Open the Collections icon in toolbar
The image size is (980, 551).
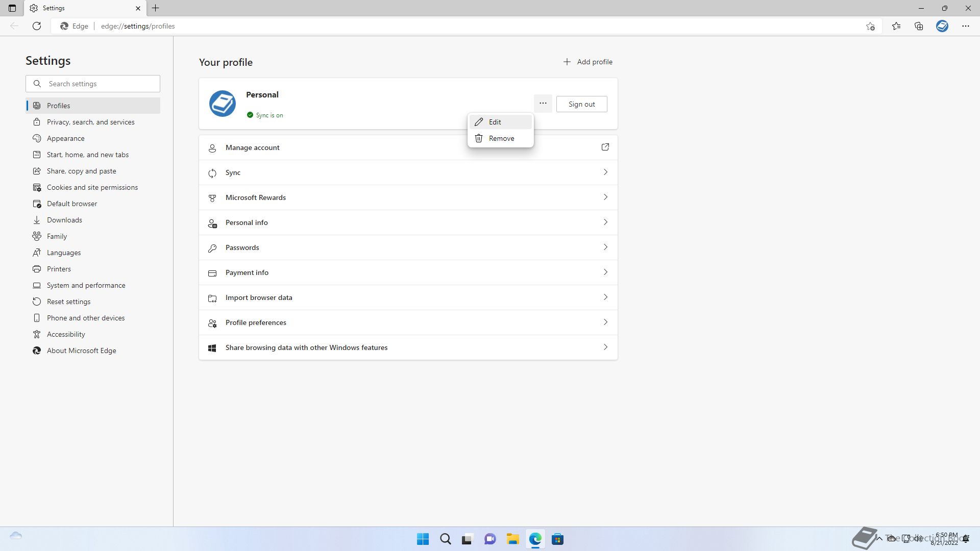(919, 26)
